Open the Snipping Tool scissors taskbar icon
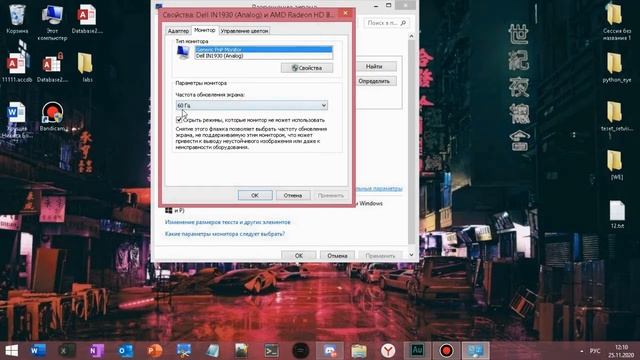The height and width of the screenshot is (360, 640). (184, 351)
